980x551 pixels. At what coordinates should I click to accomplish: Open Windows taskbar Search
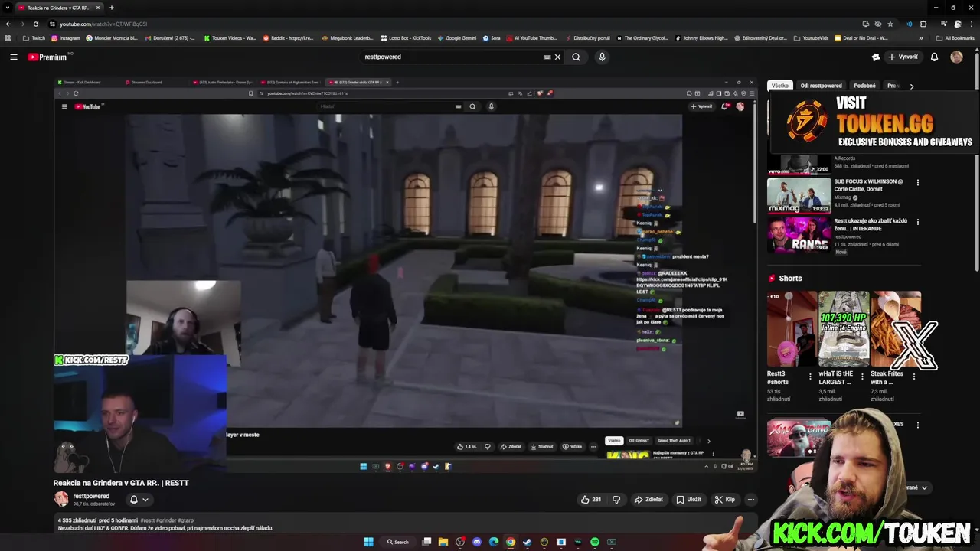pos(398,542)
